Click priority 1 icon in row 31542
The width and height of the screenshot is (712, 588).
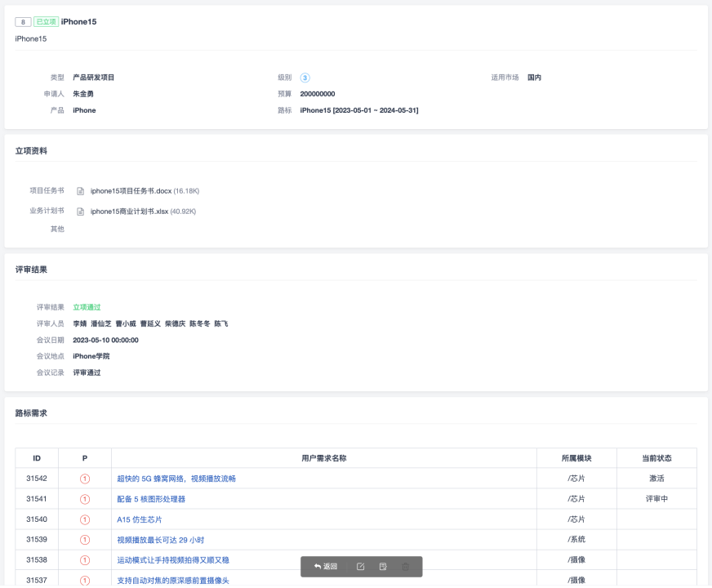click(x=85, y=479)
